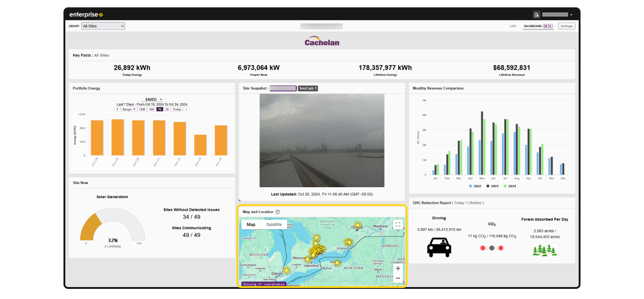Zoom in on the map
The width and height of the screenshot is (644, 299).
point(398,268)
